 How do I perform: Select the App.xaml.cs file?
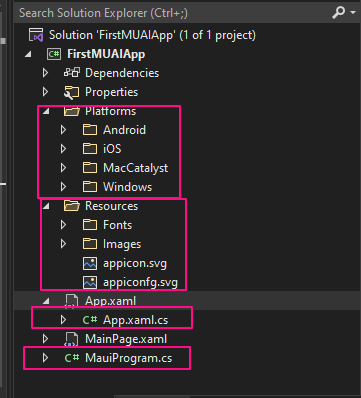coord(135,320)
